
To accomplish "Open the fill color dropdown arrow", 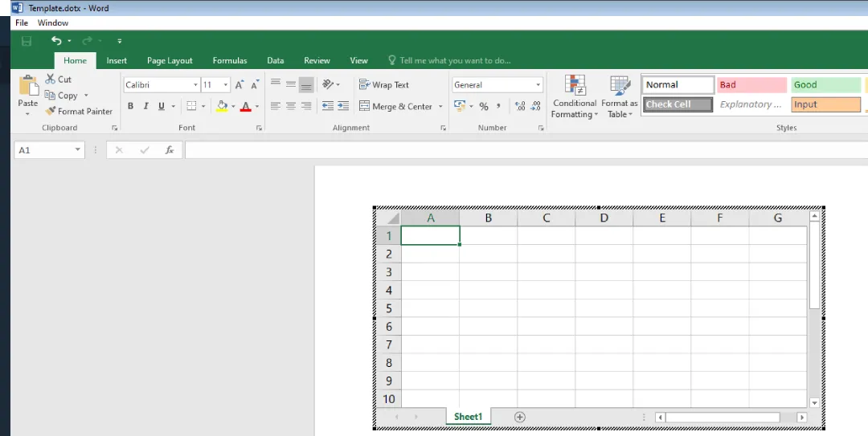I will (x=233, y=106).
